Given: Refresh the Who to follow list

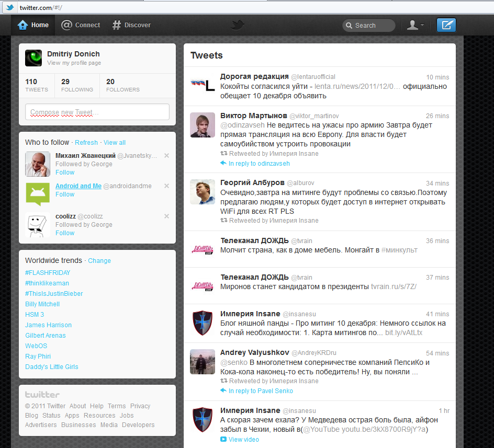Looking at the screenshot, I should point(86,143).
